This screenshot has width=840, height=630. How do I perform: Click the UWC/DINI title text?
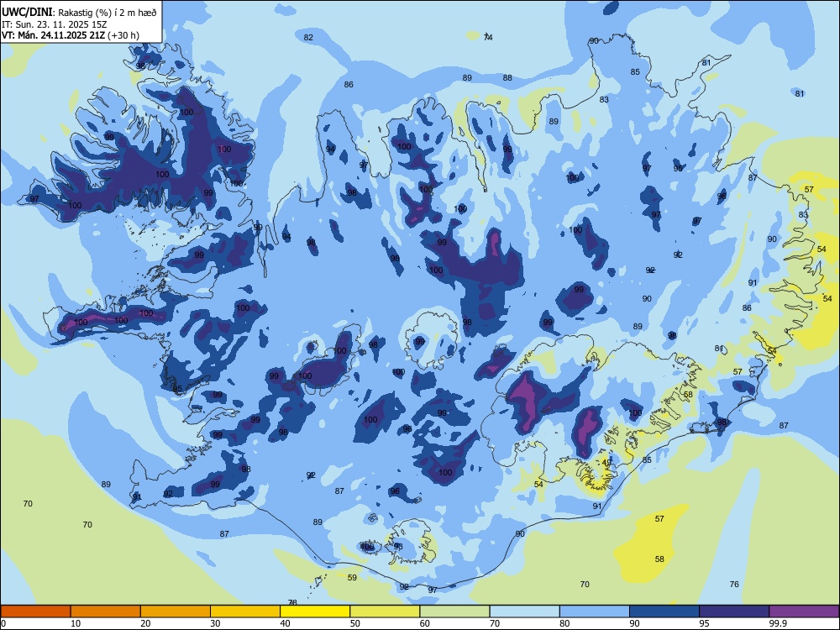point(28,13)
